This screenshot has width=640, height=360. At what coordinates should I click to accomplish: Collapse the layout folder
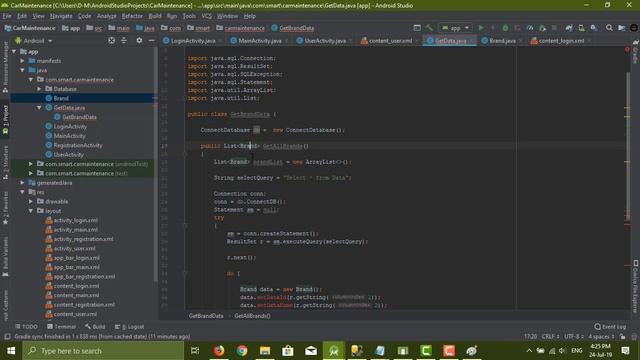tap(31, 211)
